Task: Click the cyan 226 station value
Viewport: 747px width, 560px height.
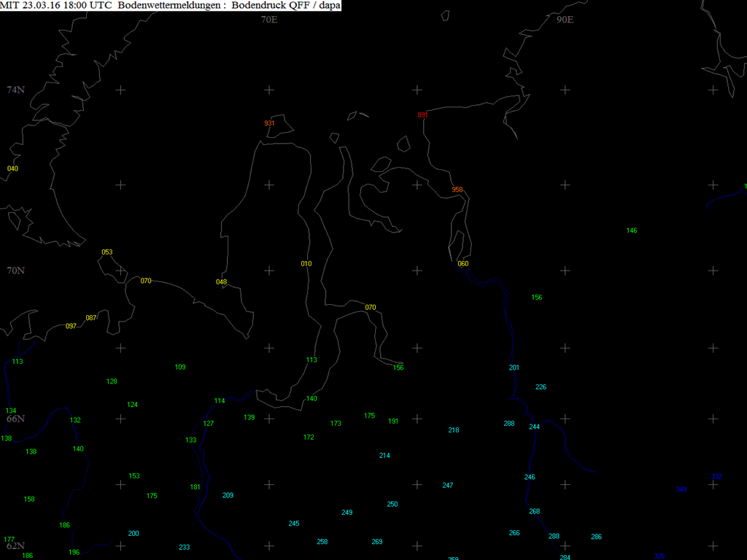Action: pyautogui.click(x=541, y=387)
